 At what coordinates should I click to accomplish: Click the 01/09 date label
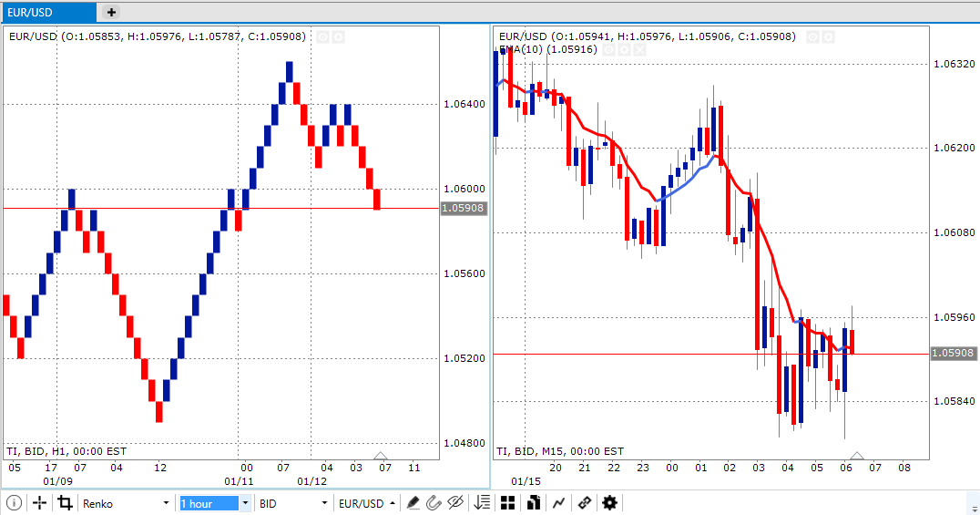[57, 481]
